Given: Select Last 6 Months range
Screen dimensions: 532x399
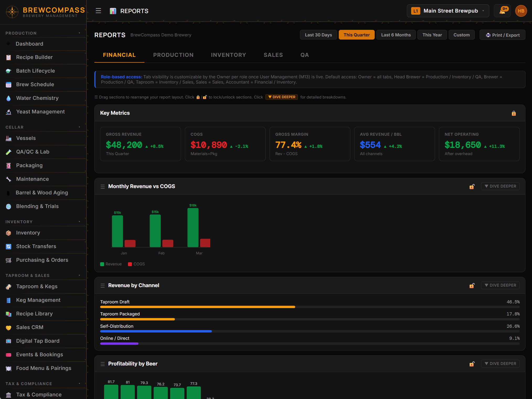Looking at the screenshot, I should pyautogui.click(x=396, y=35).
